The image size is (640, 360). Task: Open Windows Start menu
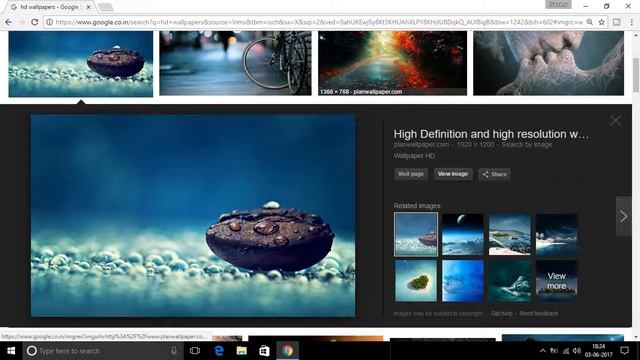pyautogui.click(x=11, y=351)
